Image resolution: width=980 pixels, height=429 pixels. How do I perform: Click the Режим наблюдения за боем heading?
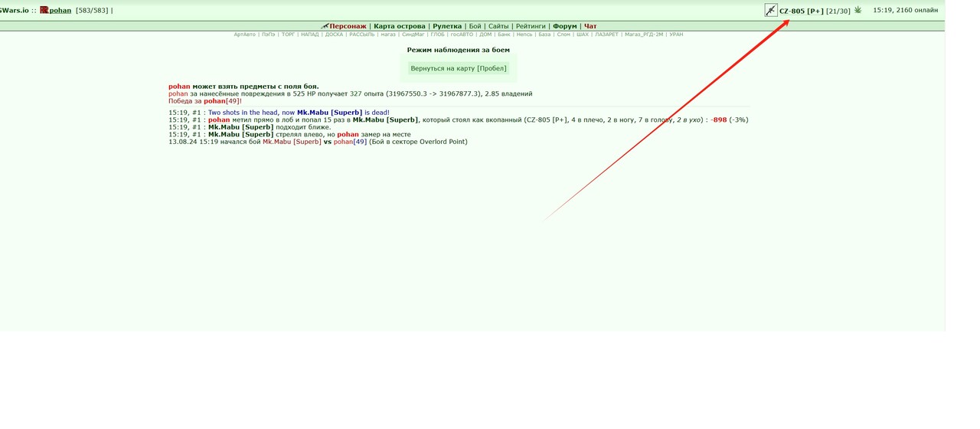tap(459, 50)
